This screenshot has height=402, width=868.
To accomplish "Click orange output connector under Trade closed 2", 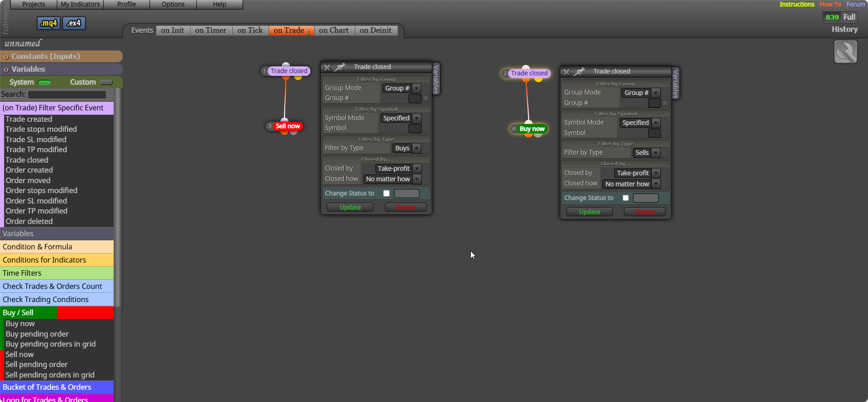I will (526, 79).
